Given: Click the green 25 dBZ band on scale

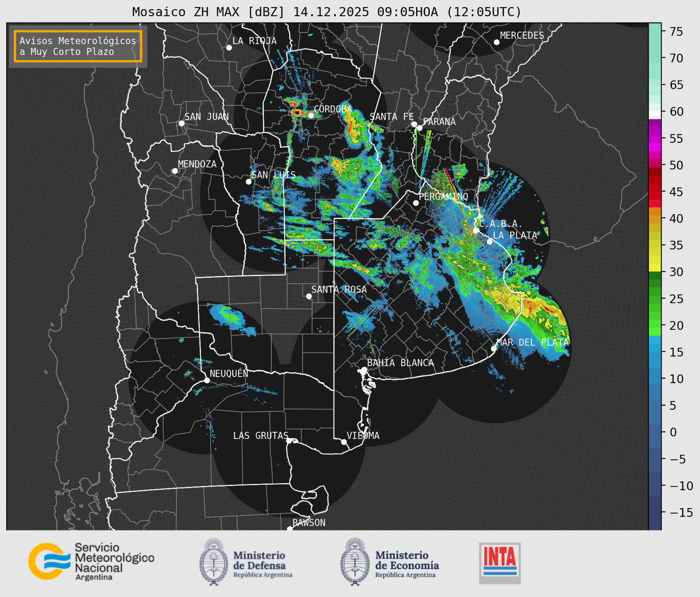Looking at the screenshot, I should pyautogui.click(x=655, y=298).
